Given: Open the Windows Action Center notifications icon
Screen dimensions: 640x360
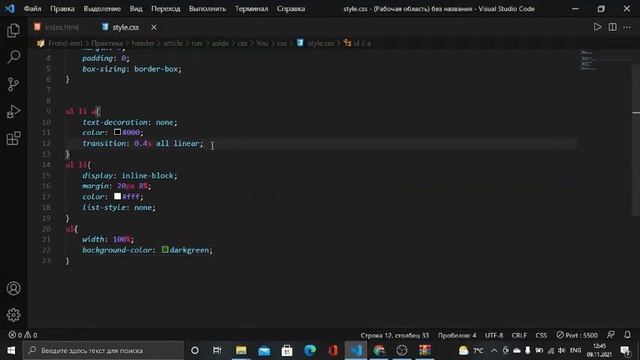Looking at the screenshot, I should pos(625,350).
